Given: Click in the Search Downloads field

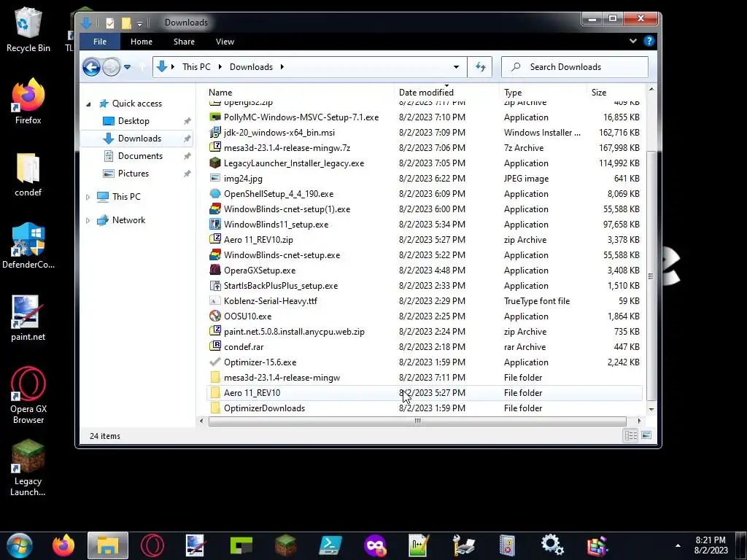Looking at the screenshot, I should click(x=575, y=67).
